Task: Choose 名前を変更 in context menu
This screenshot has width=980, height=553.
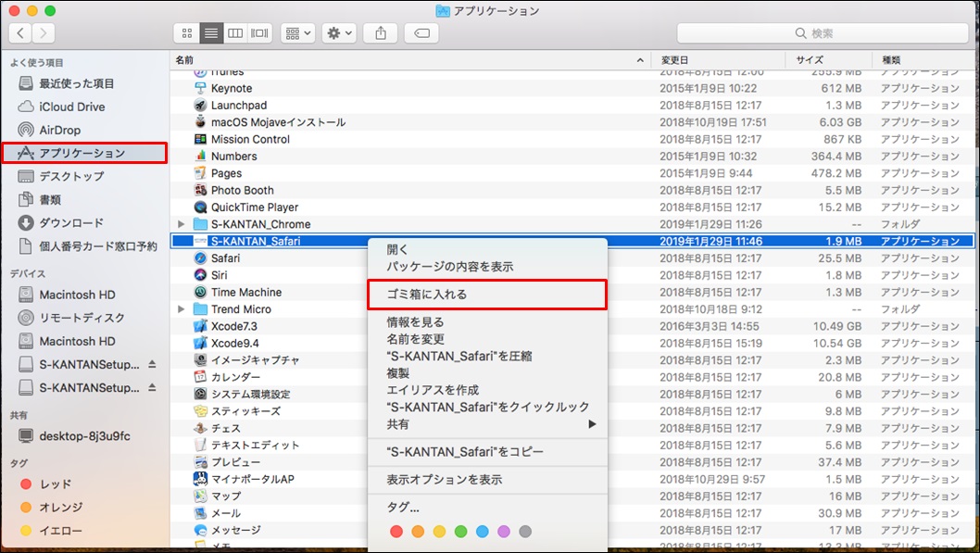Action: 415,339
